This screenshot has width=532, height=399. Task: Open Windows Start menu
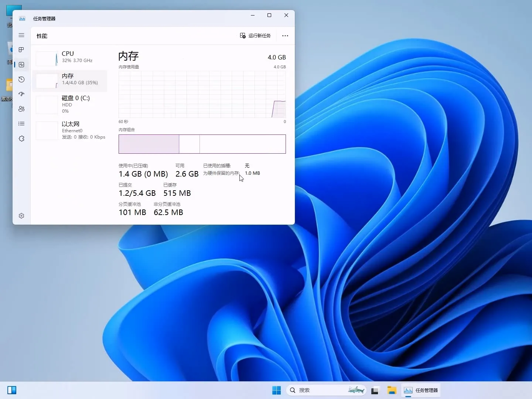(x=276, y=390)
